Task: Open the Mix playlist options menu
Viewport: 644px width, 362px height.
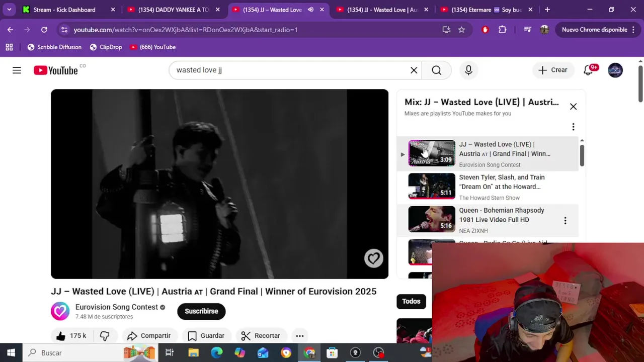Action: pos(573,127)
